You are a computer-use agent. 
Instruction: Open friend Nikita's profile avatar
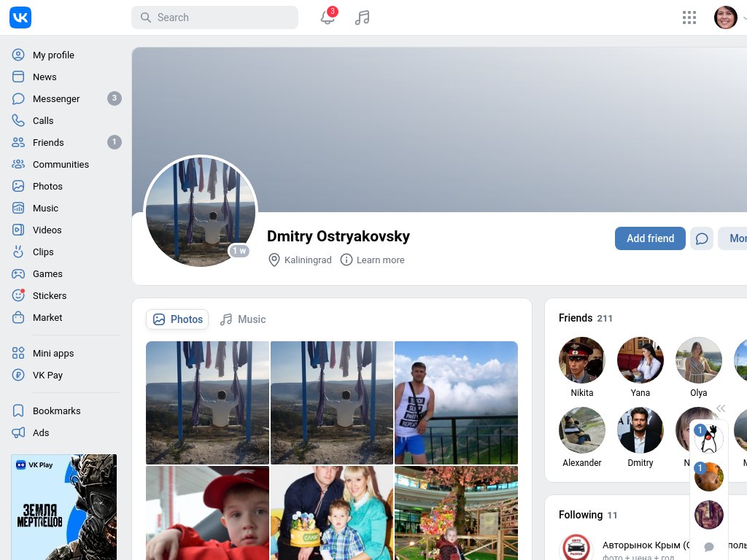tap(581, 360)
